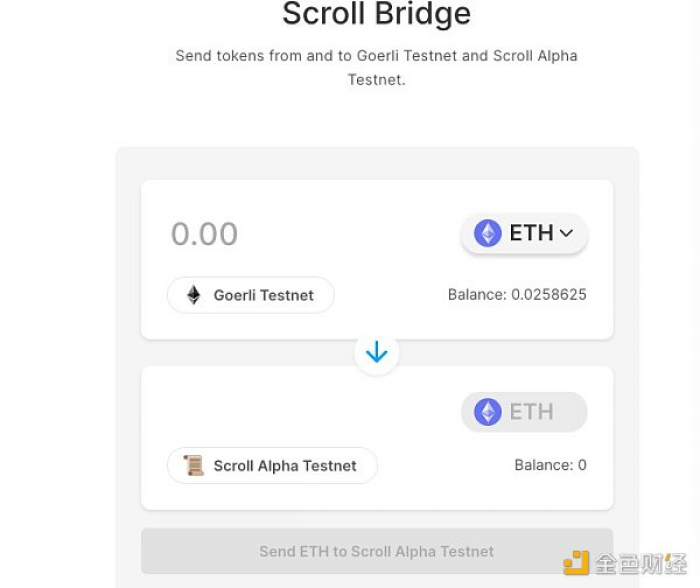Click the orange 金色财经 logo mark

pyautogui.click(x=576, y=563)
